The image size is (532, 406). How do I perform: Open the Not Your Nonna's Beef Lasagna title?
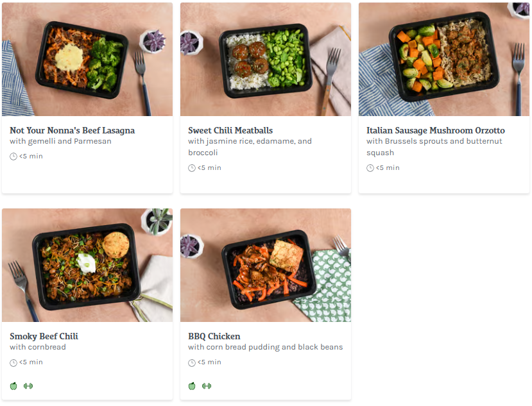click(x=72, y=130)
